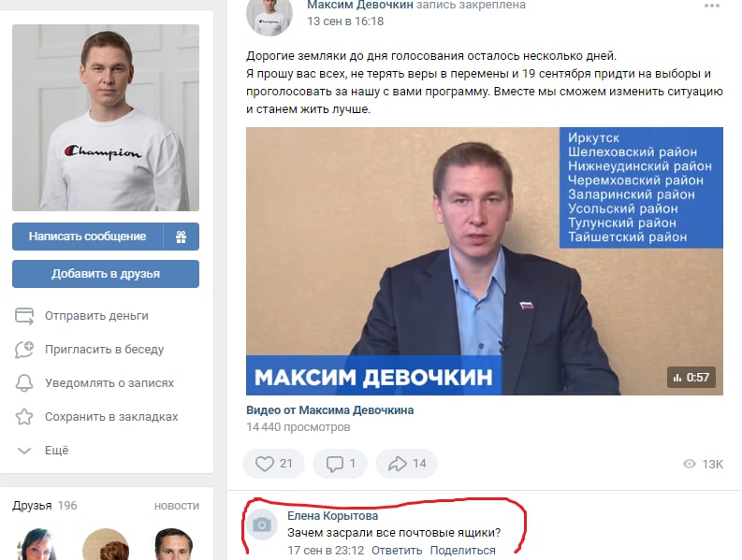
Task: Click the Пригласить в беседу chat icon
Action: [x=24, y=350]
